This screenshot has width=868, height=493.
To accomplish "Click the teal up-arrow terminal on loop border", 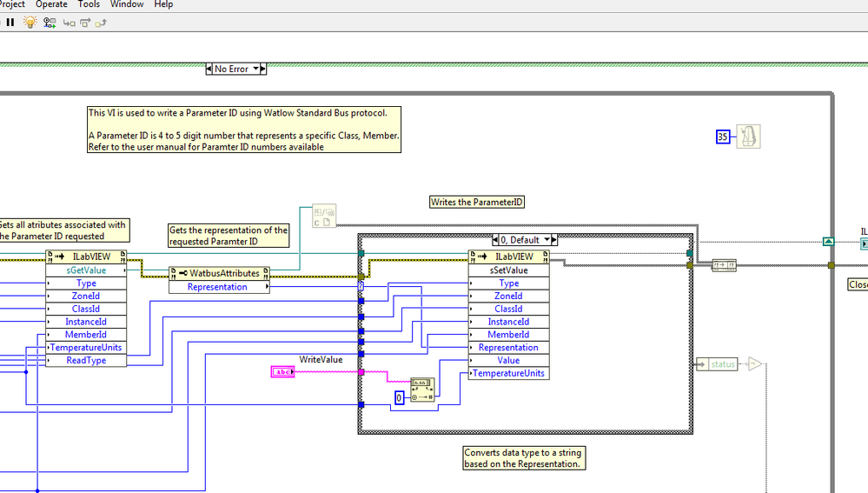I will (828, 242).
